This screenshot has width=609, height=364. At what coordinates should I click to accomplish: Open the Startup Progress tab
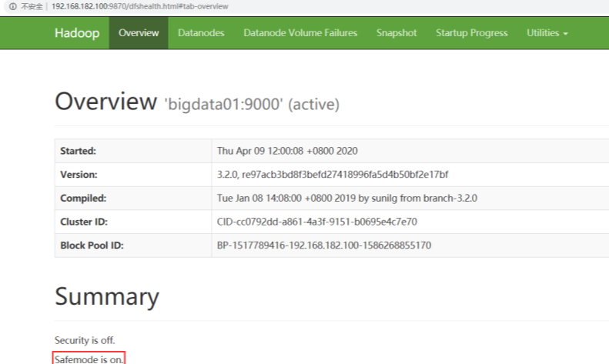pyautogui.click(x=471, y=33)
